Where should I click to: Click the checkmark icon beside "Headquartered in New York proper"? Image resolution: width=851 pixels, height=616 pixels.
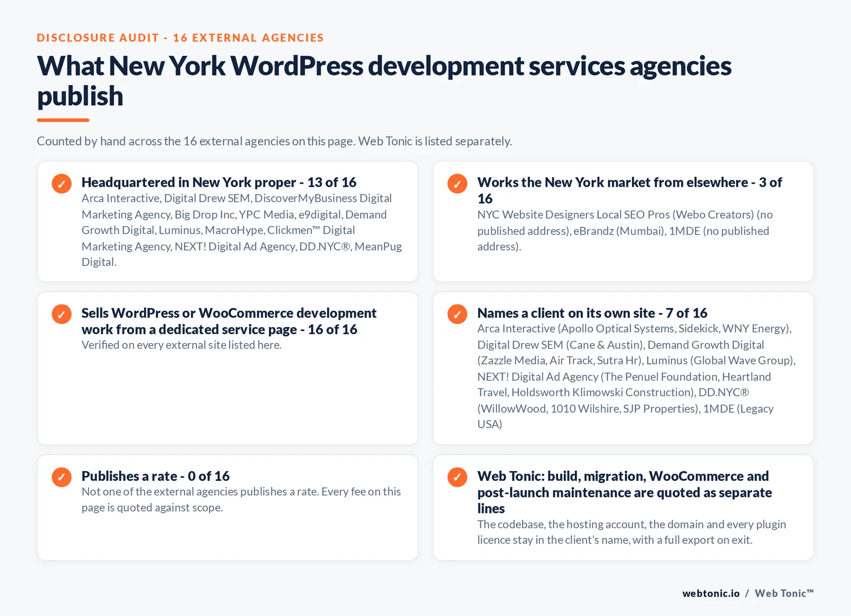click(x=62, y=184)
